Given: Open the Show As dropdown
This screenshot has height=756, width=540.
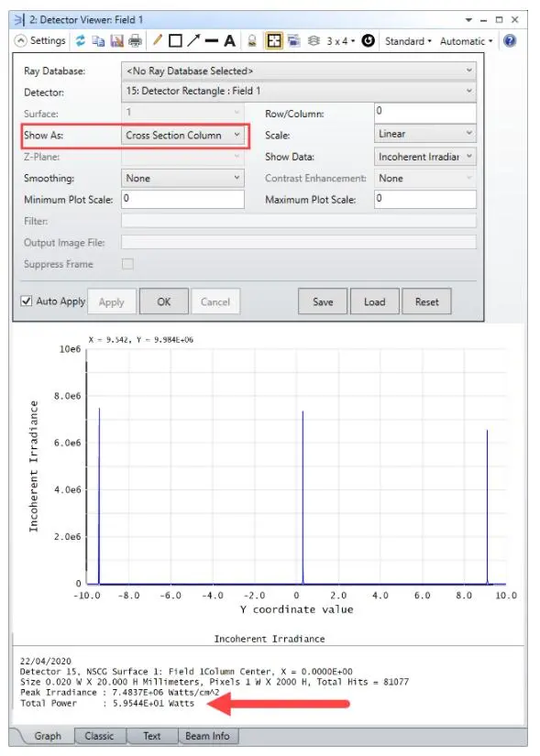Looking at the screenshot, I should (x=182, y=136).
